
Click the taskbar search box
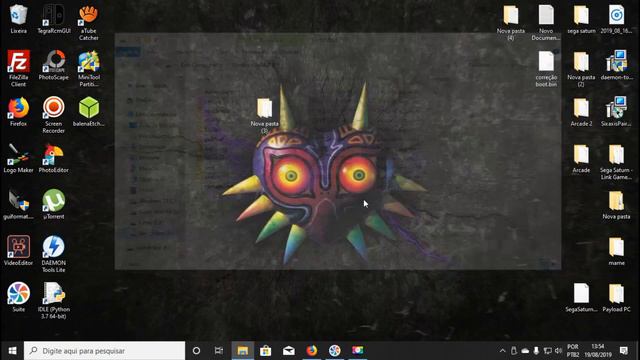point(104,351)
